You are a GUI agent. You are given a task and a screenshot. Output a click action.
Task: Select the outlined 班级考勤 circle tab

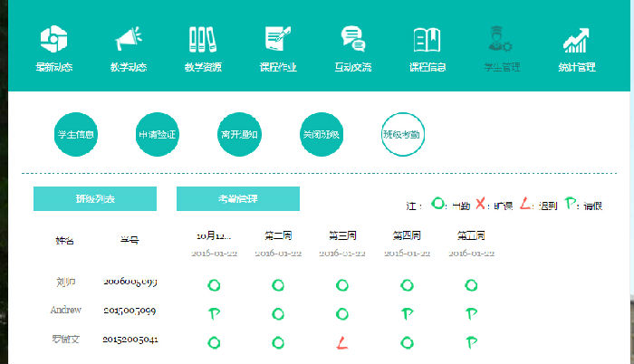(403, 135)
